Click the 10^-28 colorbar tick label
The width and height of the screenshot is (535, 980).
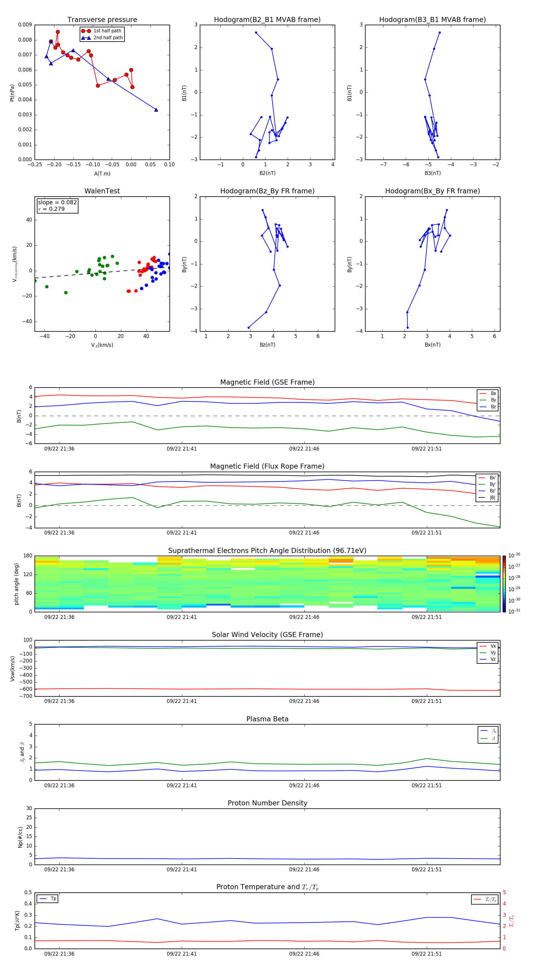coord(514,578)
